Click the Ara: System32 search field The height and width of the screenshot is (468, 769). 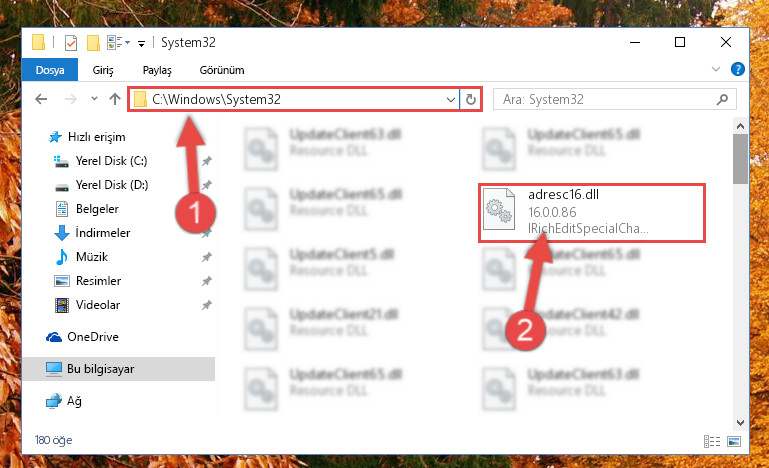point(606,100)
